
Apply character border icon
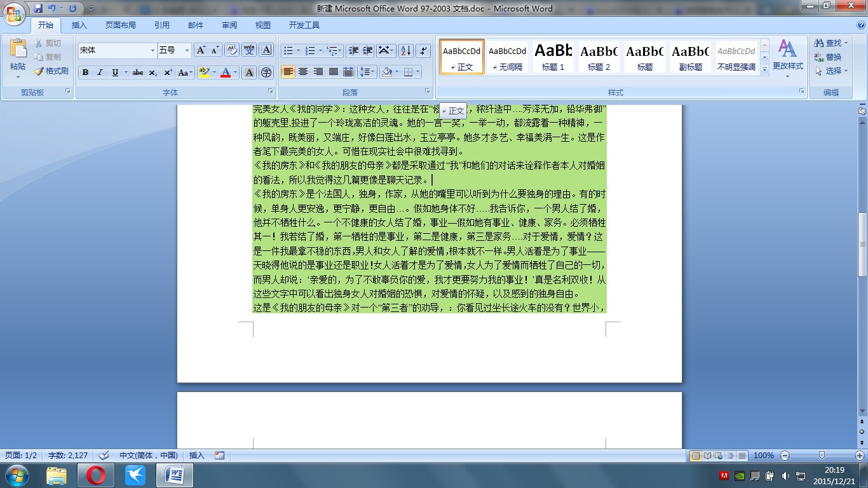266,50
